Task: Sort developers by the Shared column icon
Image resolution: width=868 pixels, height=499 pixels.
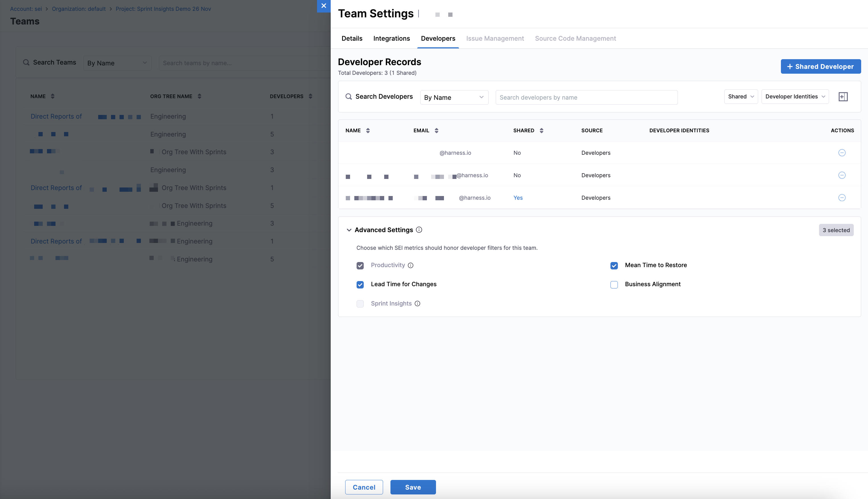Action: [541, 131]
